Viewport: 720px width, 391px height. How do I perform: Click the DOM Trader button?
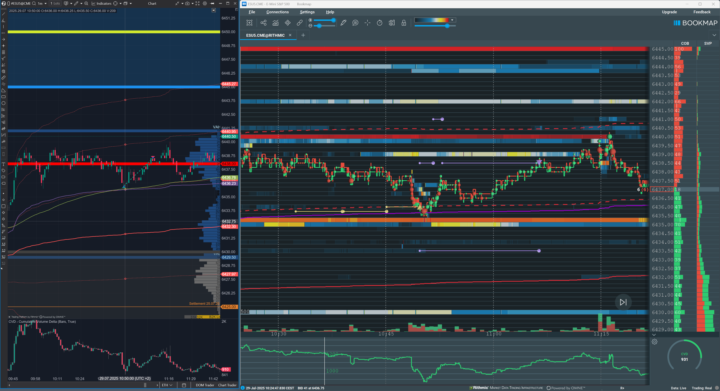tap(205, 385)
